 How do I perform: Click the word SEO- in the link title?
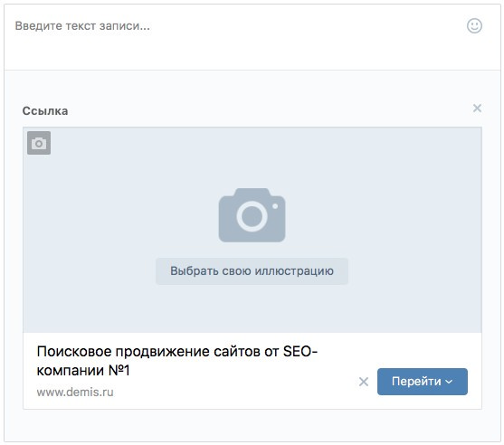pyautogui.click(x=300, y=352)
